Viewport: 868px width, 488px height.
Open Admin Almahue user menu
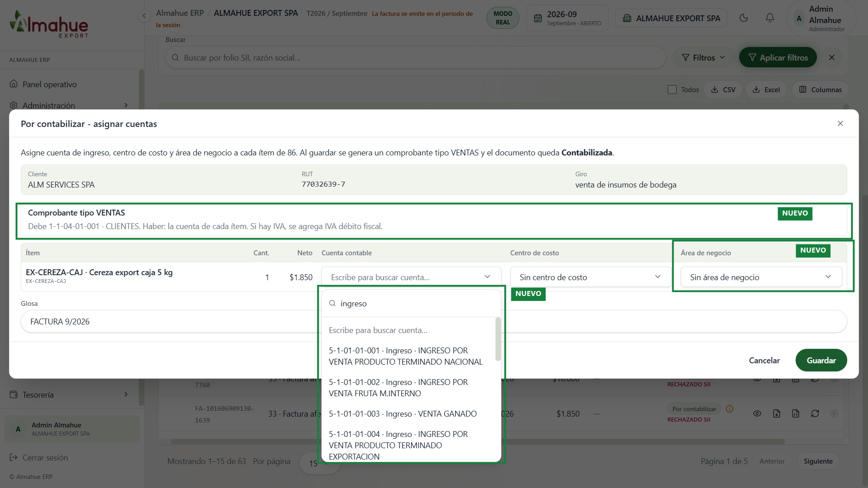point(821,19)
